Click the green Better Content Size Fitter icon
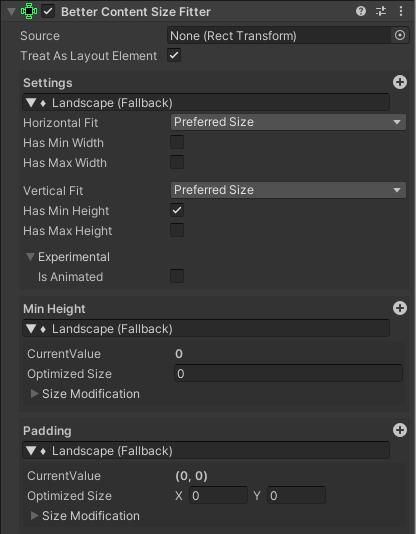The image size is (416, 534). coord(29,11)
